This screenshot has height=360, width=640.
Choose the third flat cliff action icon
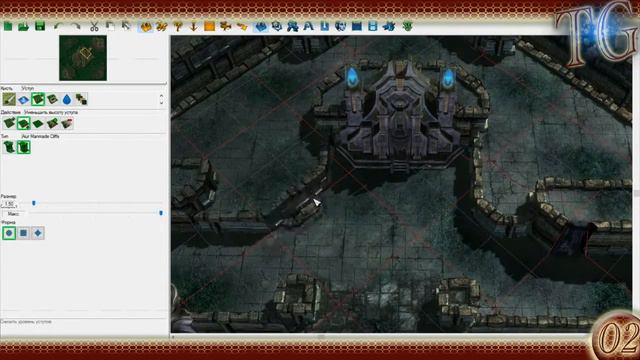coord(38,123)
